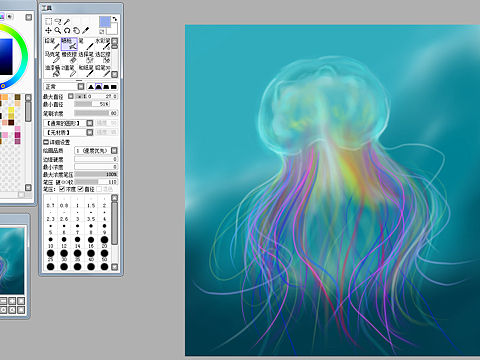The width and height of the screenshot is (480, 360).
Task: Choose the paint bucket (油漆桶) tool
Action: 52,70
